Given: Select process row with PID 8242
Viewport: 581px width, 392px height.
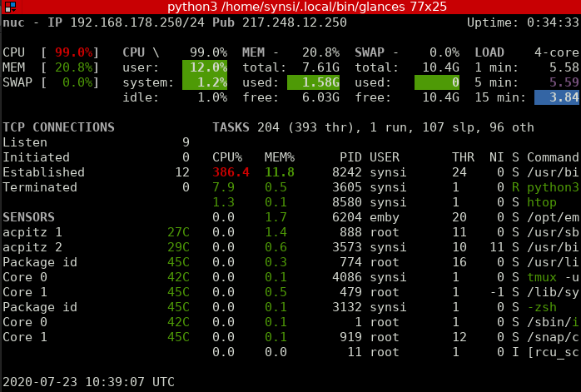Looking at the screenshot, I should 395,172.
